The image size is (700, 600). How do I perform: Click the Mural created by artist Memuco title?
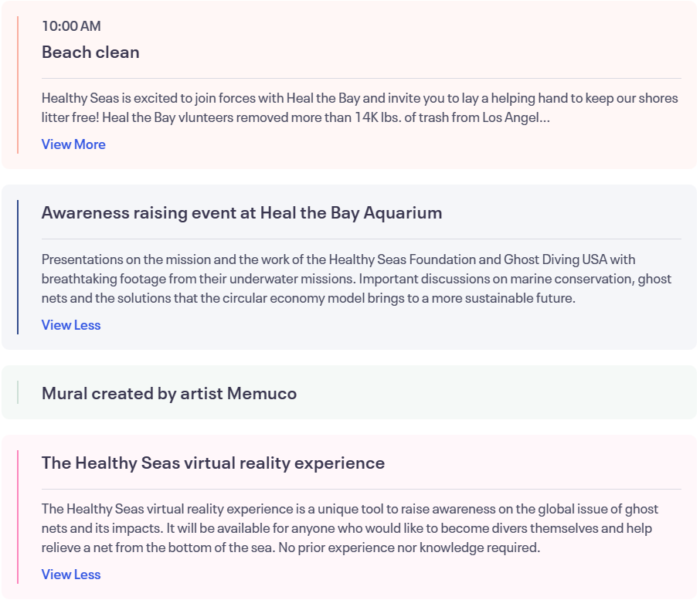coord(170,392)
